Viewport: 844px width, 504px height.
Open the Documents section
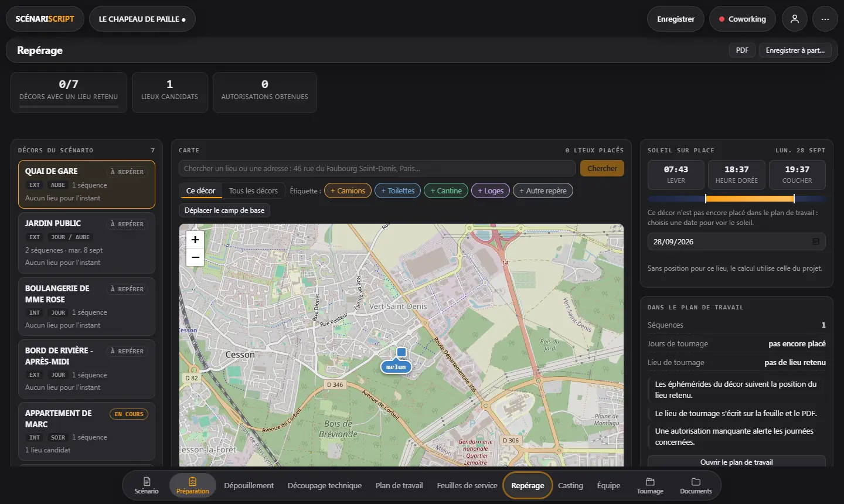(696, 485)
